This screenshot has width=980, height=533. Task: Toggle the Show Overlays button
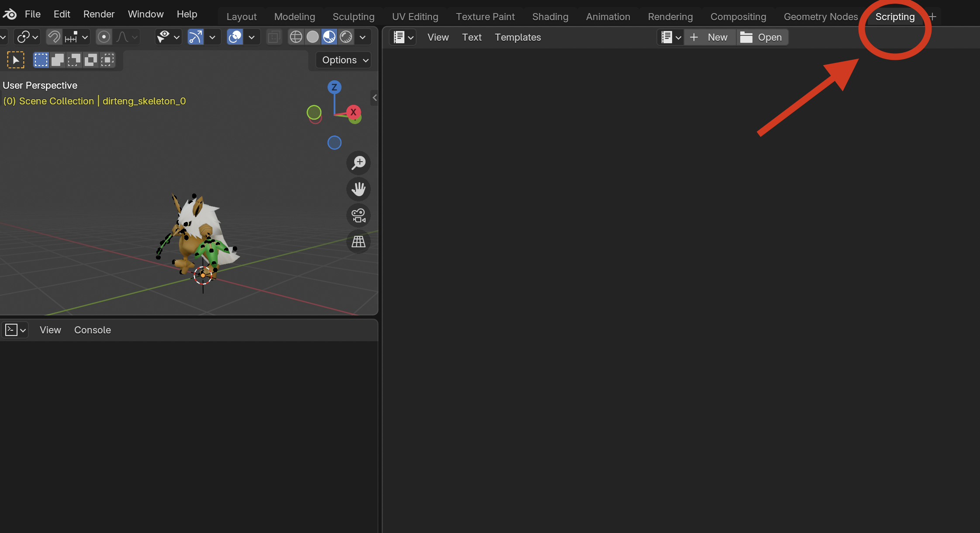235,37
